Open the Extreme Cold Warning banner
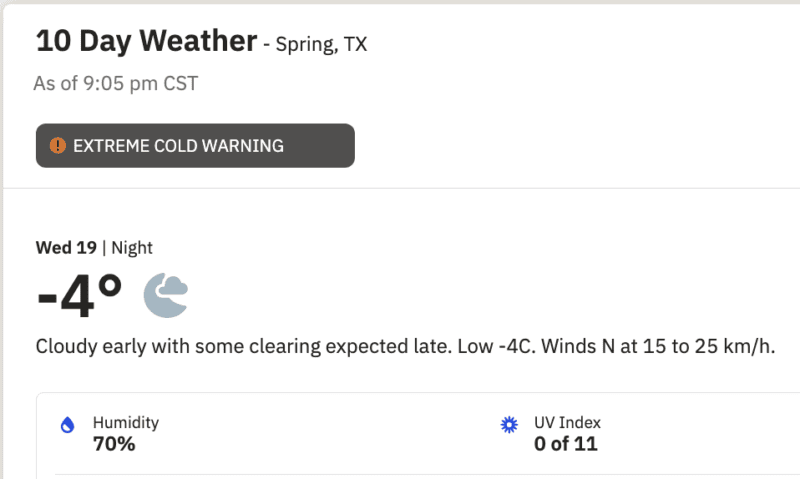 (x=195, y=145)
